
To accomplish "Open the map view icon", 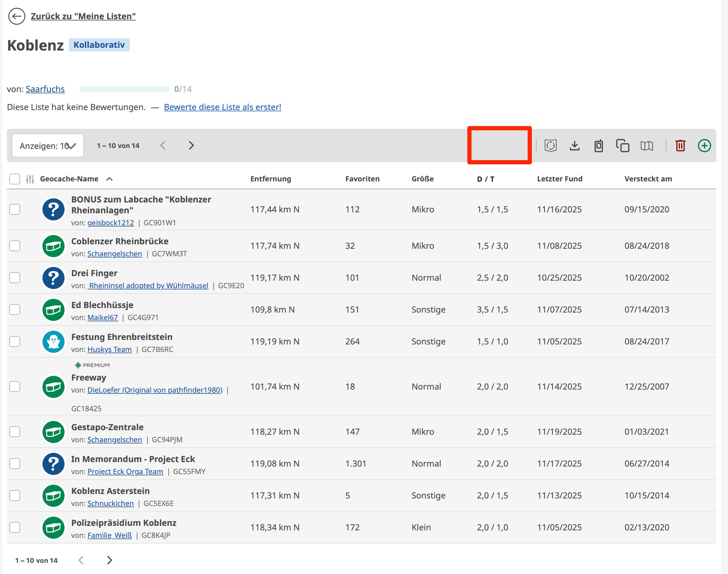I will coord(647,146).
